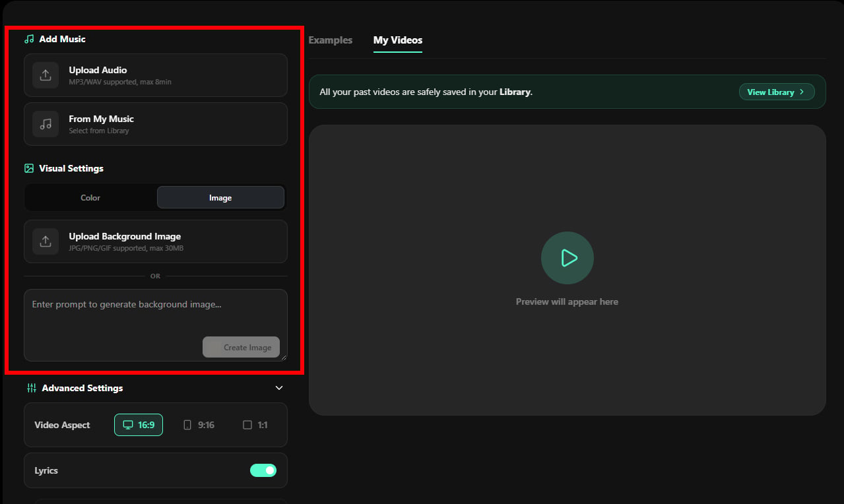Open the My Videos tab
The height and width of the screenshot is (504, 844).
[398, 40]
